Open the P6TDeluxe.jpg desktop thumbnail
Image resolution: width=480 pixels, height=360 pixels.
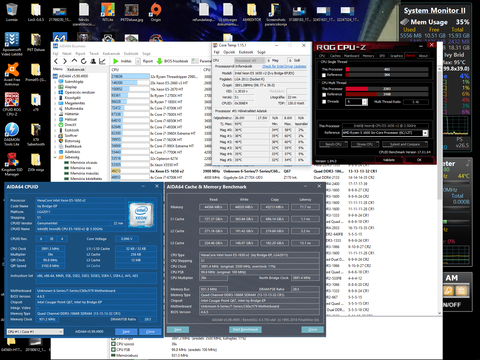(131, 11)
